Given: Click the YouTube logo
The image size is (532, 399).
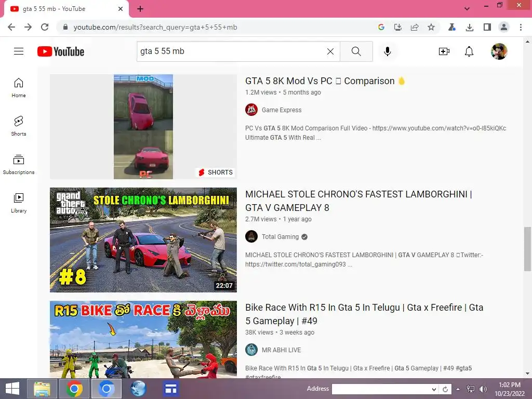Looking at the screenshot, I should [61, 51].
